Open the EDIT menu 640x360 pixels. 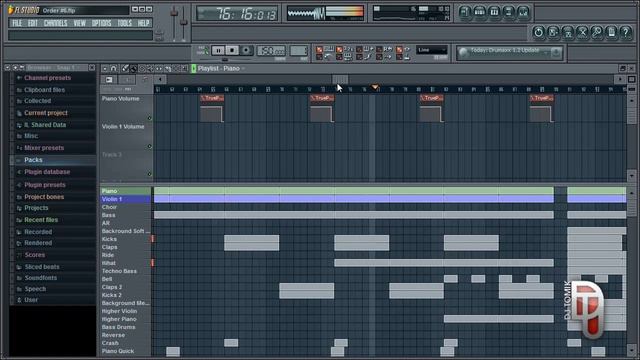[33, 23]
